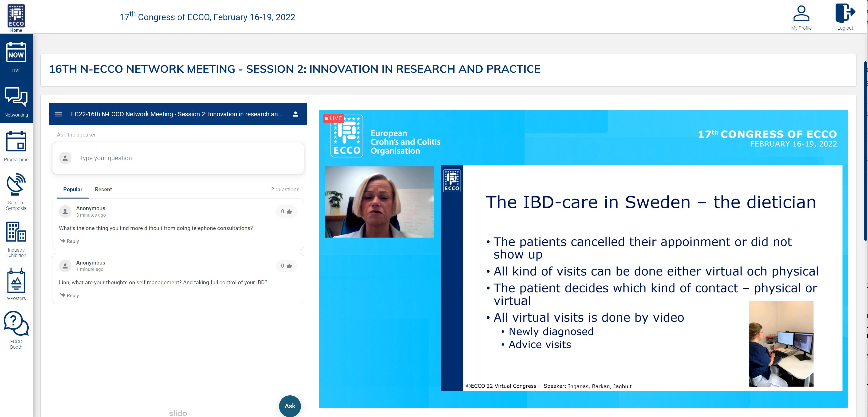Click the '17th Congress of ECCO' header text

coord(207,16)
